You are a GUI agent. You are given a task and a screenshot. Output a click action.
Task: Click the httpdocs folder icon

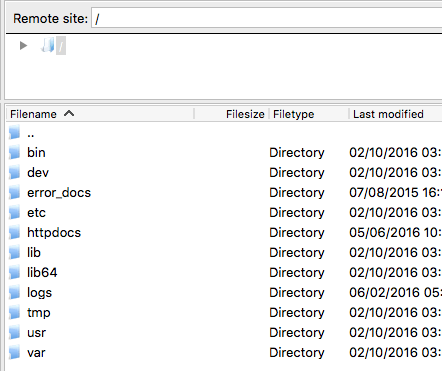coord(15,232)
